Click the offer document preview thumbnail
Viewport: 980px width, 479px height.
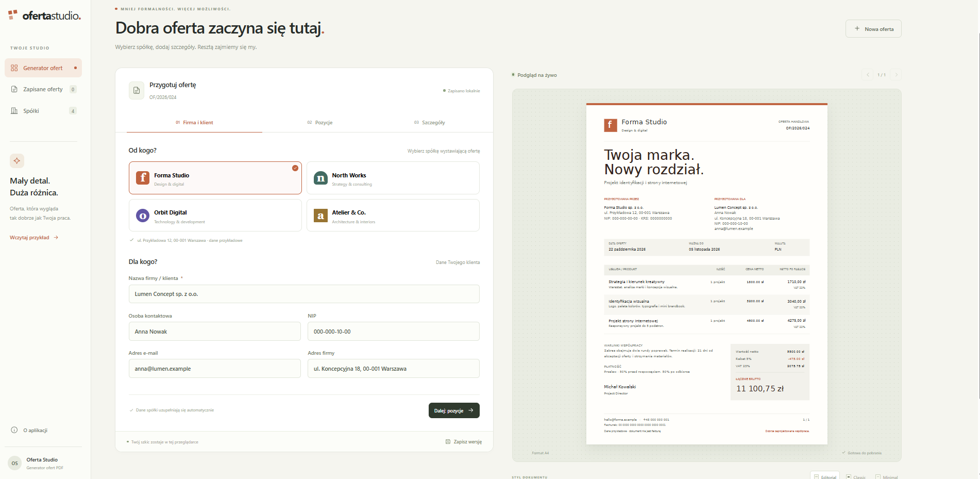coord(707,274)
